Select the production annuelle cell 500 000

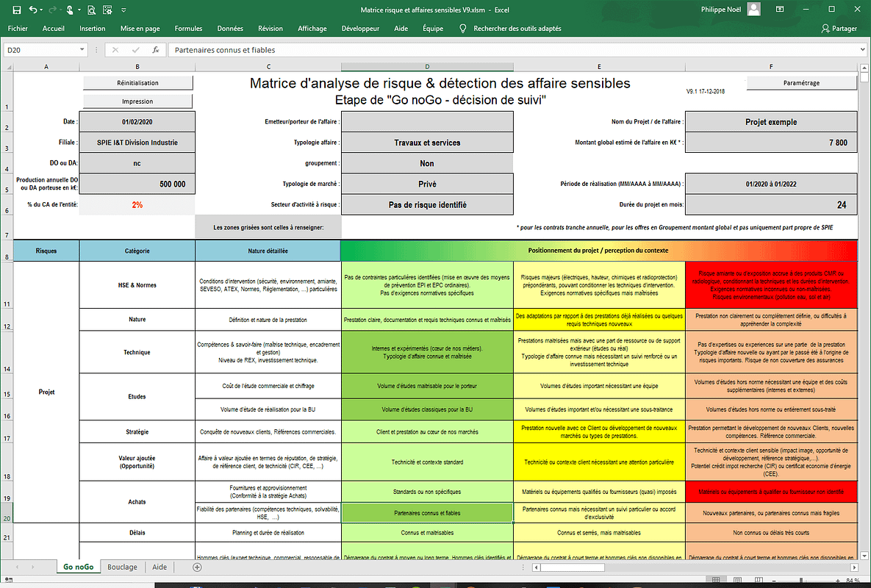(x=137, y=184)
